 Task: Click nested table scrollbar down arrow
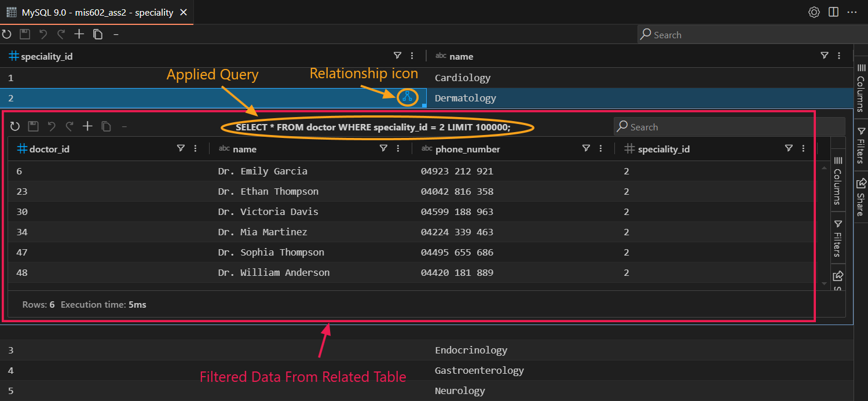pos(825,283)
